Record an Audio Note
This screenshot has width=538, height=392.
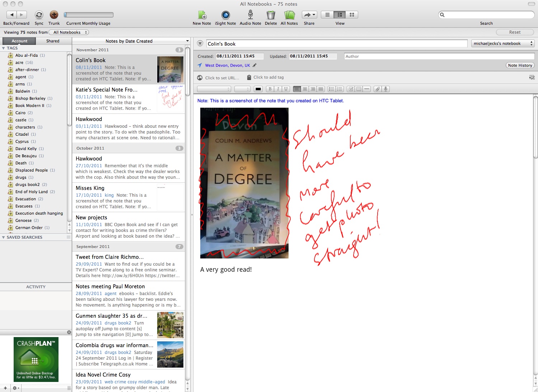click(x=250, y=15)
